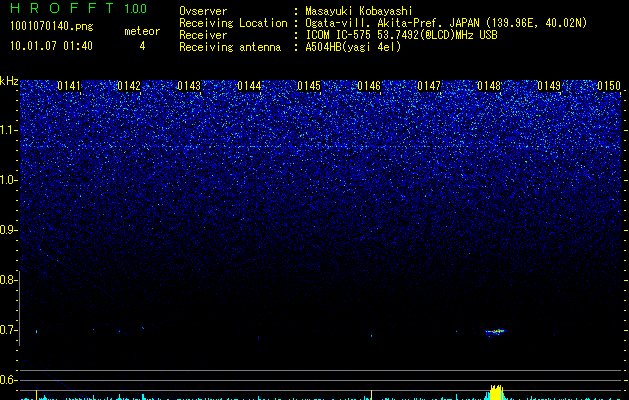629x400 pixels.
Task: Click the 0150 time marker
Action: point(609,85)
